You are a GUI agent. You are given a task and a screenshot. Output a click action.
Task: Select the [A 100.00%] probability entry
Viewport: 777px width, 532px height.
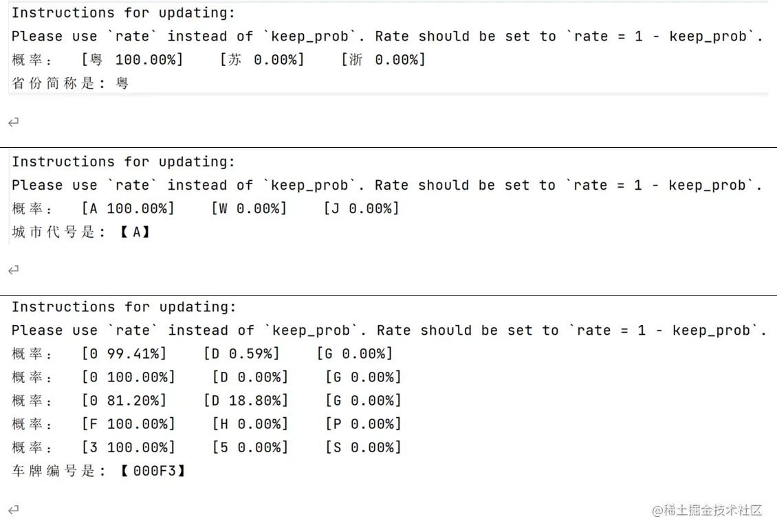[x=129, y=208]
